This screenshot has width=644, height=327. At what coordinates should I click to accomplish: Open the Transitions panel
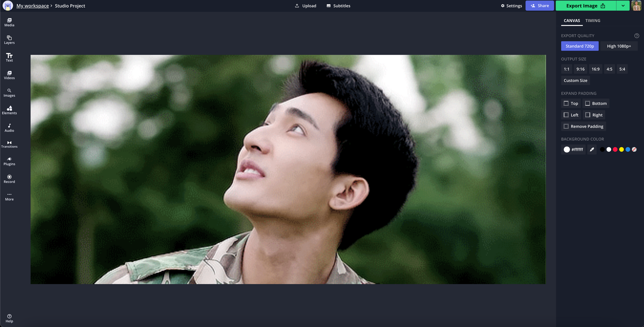point(9,144)
